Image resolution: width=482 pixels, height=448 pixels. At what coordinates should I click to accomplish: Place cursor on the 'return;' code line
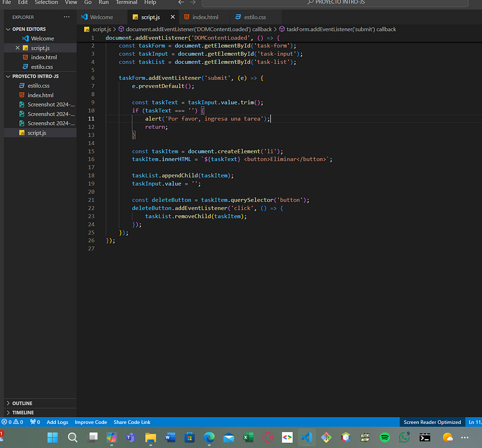156,127
